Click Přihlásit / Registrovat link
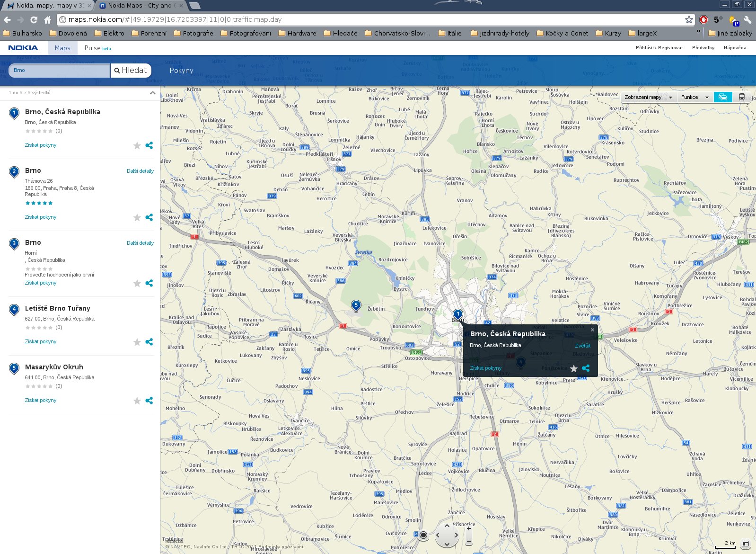 click(659, 48)
